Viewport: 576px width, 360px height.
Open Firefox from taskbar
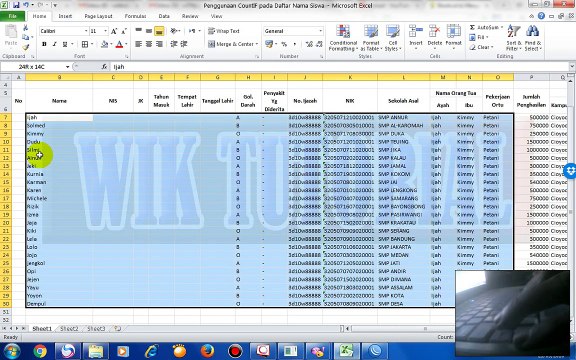coord(207,351)
